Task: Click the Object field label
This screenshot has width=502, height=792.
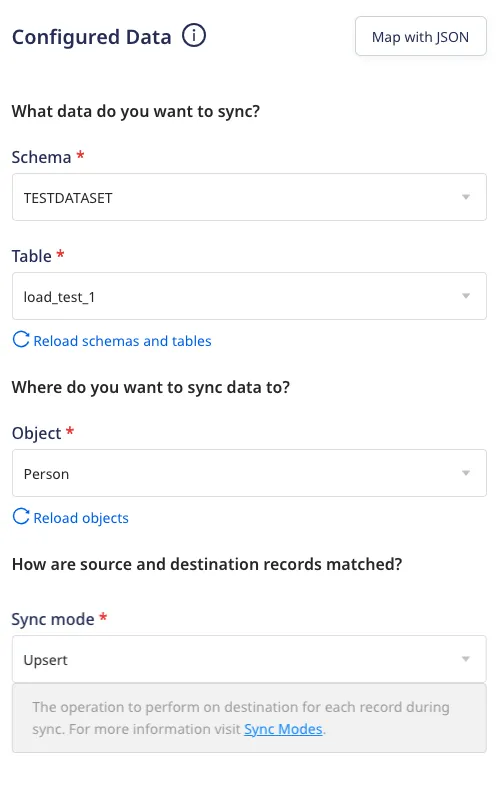Action: (x=36, y=433)
